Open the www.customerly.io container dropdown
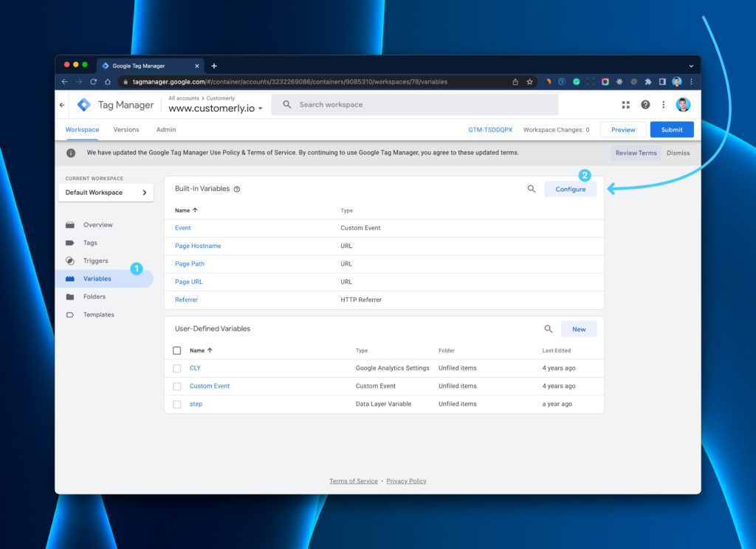Screen dimensions: 756x549 point(216,108)
